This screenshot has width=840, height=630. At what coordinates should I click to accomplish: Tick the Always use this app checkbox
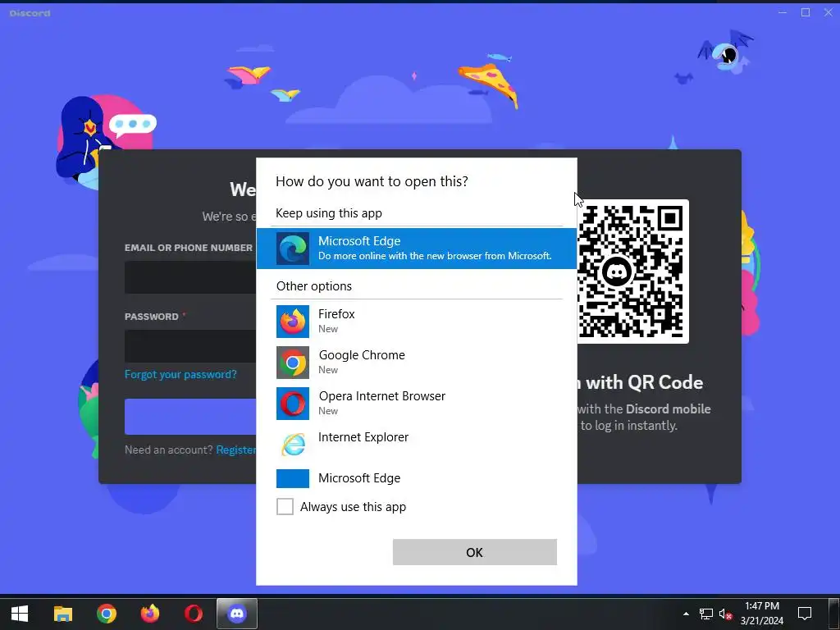[x=285, y=506]
